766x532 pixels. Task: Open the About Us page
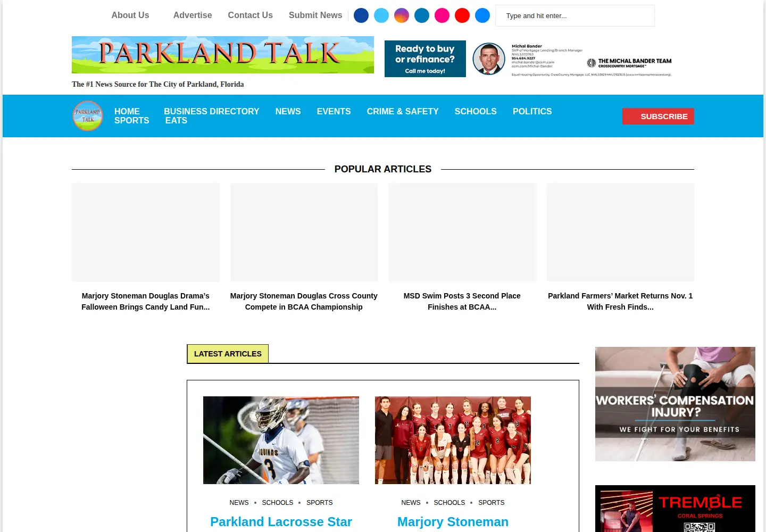(130, 15)
